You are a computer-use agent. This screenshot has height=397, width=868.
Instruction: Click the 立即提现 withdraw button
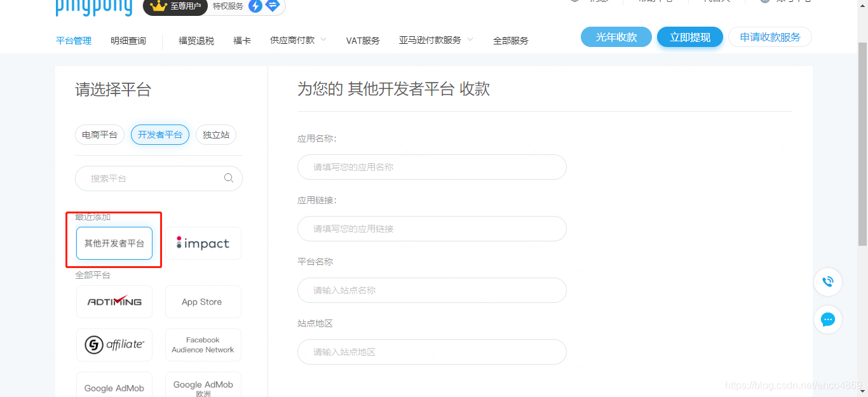[690, 36]
